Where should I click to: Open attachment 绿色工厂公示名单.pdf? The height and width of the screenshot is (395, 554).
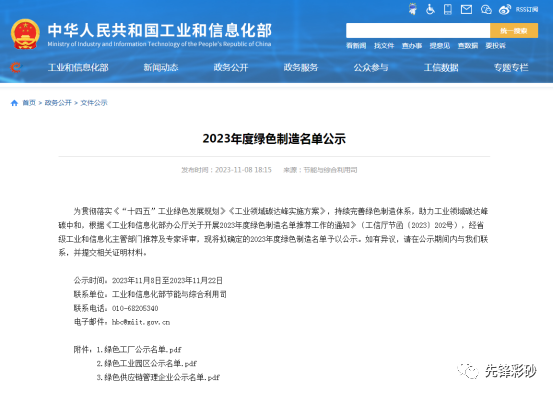coord(143,350)
